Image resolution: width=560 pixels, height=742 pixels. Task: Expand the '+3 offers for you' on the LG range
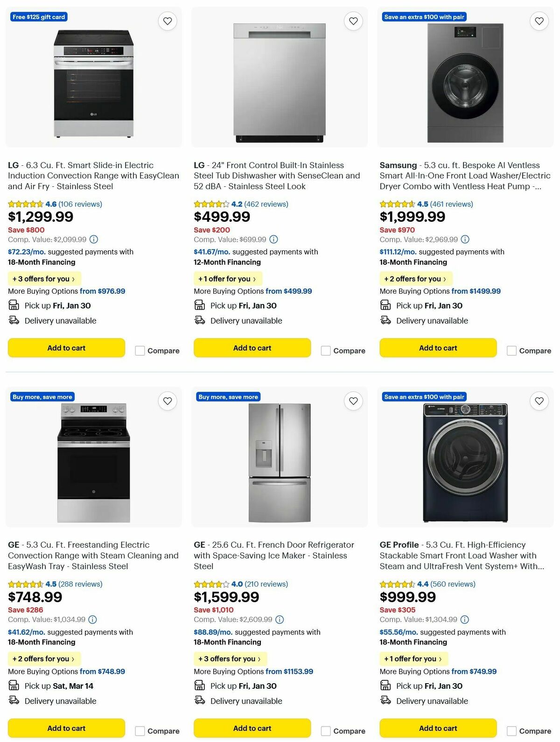tap(44, 279)
